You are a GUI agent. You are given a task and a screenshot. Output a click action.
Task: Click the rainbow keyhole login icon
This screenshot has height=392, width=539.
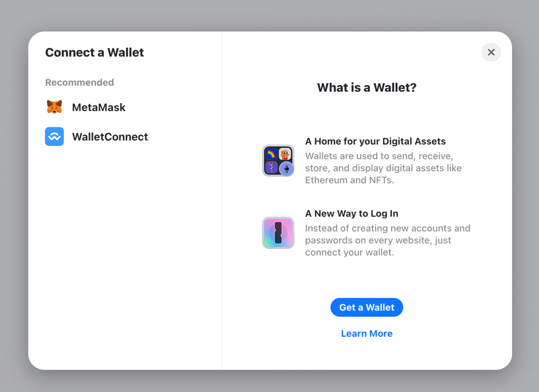click(x=278, y=233)
